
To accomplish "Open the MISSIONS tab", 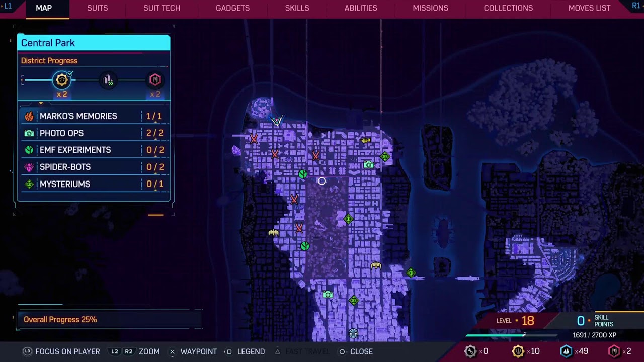I will (x=430, y=8).
